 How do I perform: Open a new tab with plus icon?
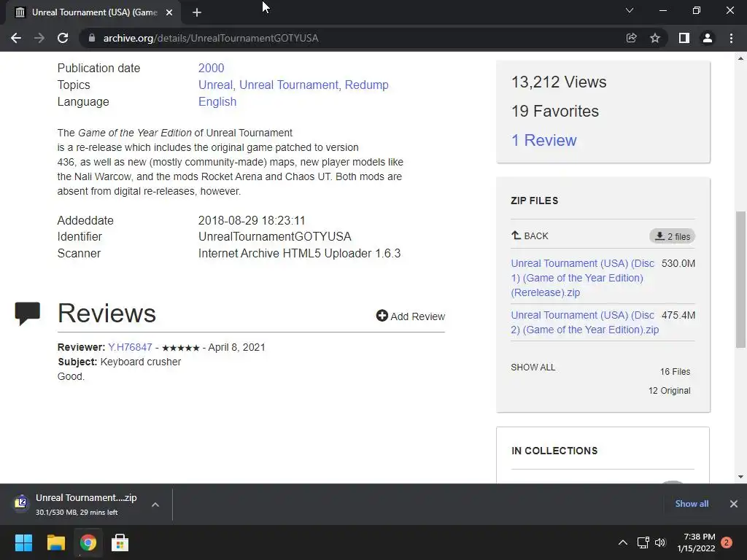(x=197, y=13)
